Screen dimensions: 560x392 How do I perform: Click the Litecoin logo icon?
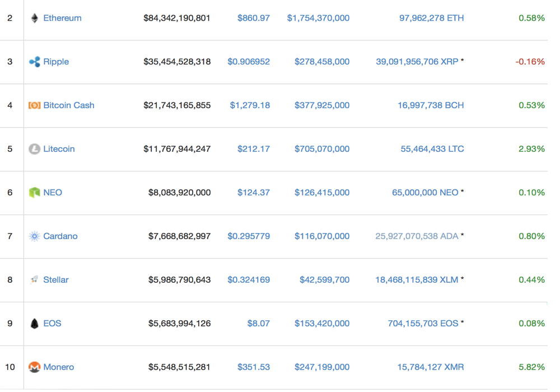point(34,149)
